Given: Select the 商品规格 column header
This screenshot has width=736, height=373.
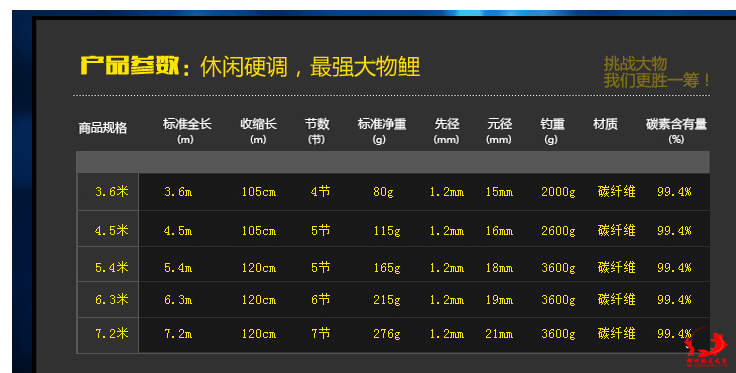Looking at the screenshot, I should (x=103, y=128).
